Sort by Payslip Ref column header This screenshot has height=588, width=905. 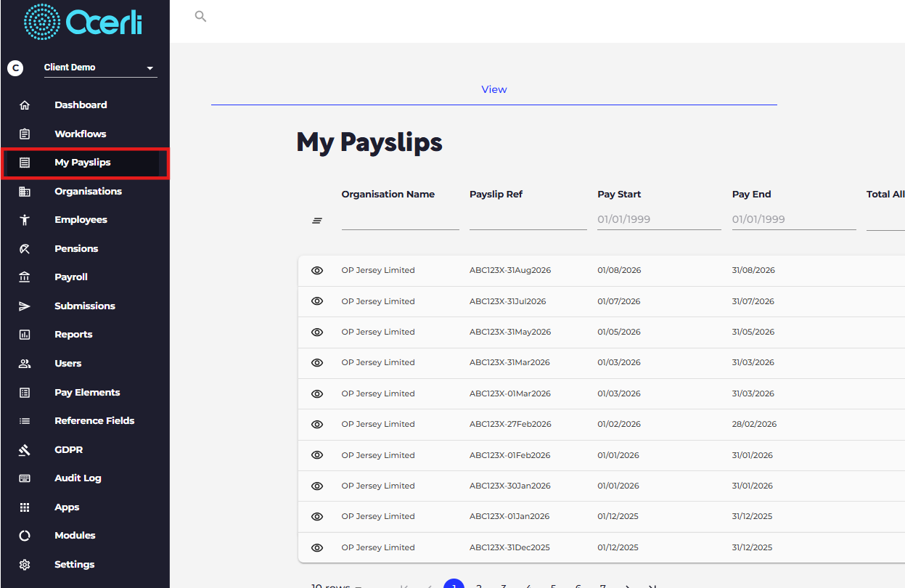(x=496, y=194)
